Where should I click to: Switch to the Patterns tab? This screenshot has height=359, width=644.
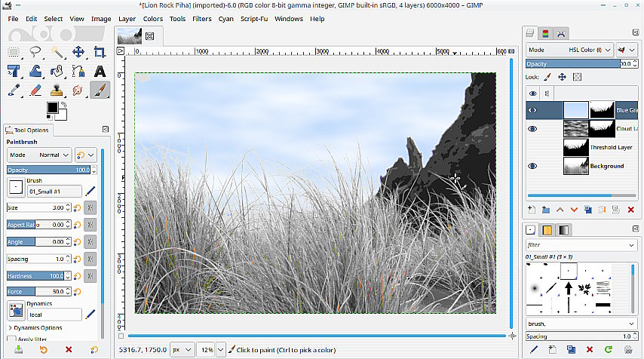(x=547, y=229)
